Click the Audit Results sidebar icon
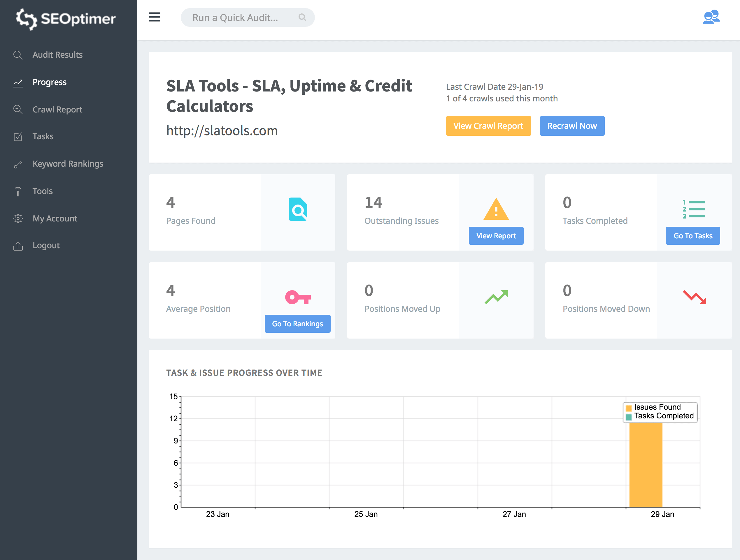This screenshot has height=560, width=740. (x=18, y=54)
